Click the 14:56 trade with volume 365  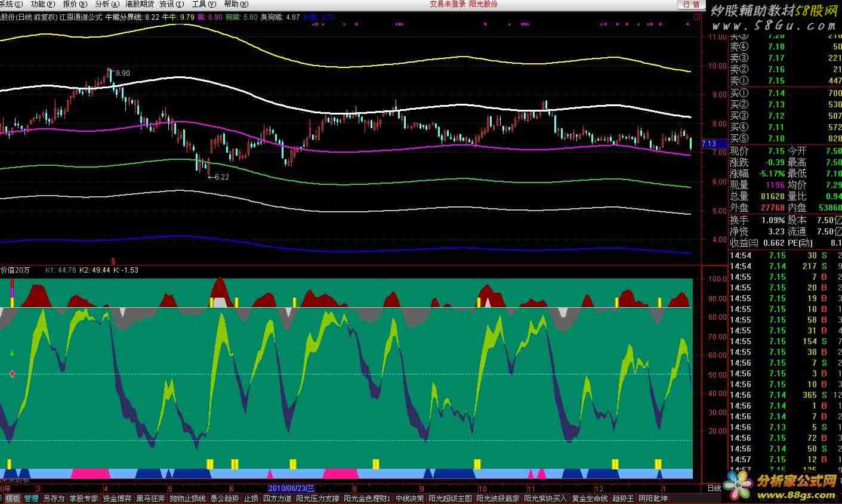tap(786, 395)
